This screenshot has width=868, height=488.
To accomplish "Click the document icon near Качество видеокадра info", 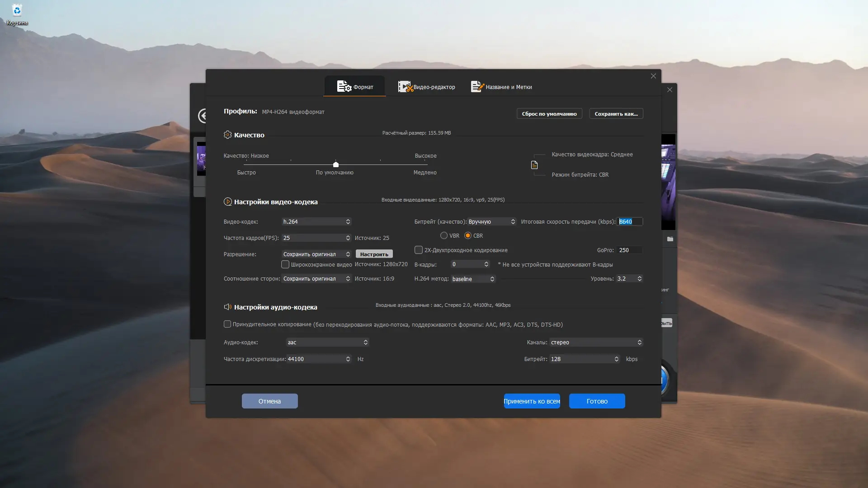I will point(534,165).
